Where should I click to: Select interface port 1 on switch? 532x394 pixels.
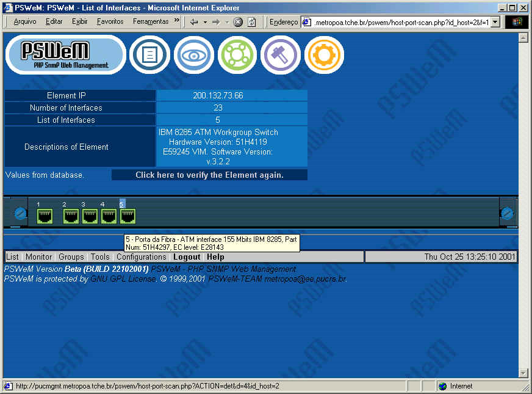(45, 216)
